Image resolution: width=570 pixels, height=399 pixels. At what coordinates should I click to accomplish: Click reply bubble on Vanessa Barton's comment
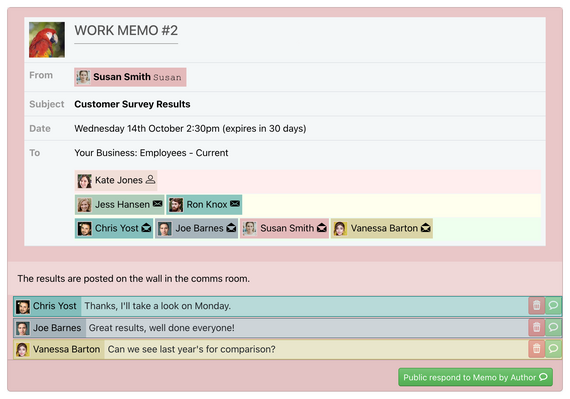553,349
